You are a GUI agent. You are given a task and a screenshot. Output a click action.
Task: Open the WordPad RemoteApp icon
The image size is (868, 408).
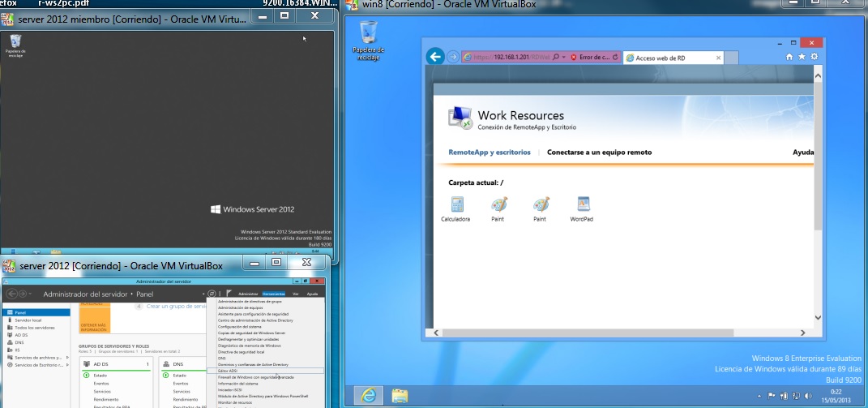(581, 205)
